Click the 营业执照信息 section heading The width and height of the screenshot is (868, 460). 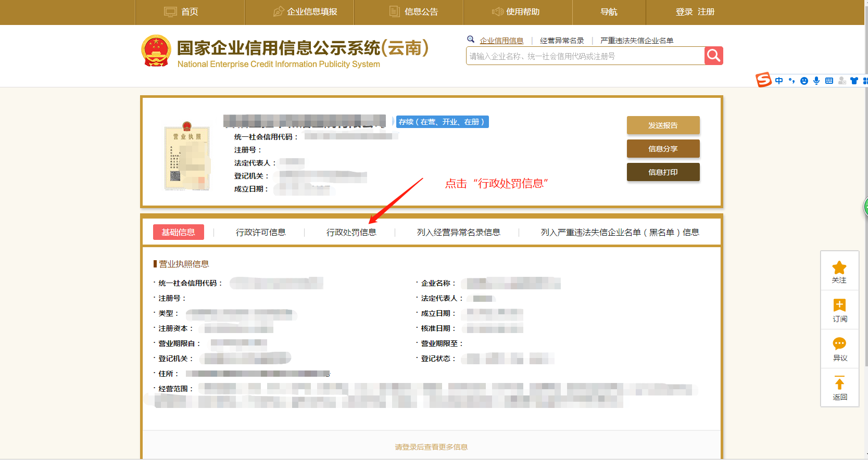tap(184, 264)
